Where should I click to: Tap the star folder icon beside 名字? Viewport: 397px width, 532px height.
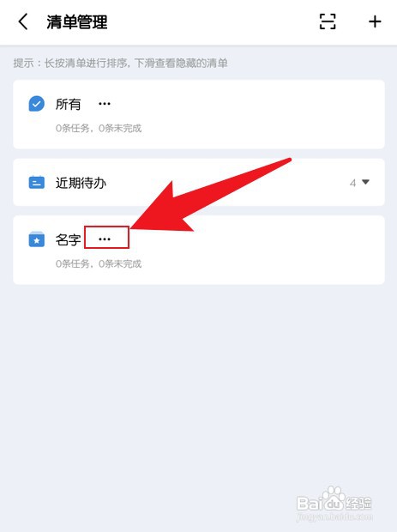click(x=37, y=239)
